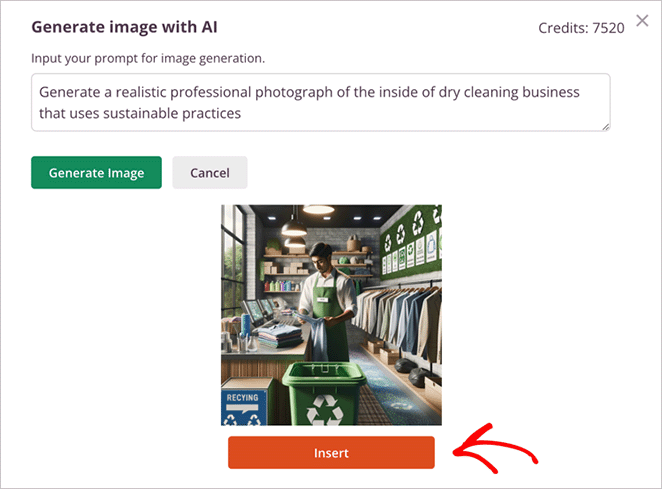Click the 'Generate image with AI' heading
The width and height of the screenshot is (662, 489).
pos(125,27)
